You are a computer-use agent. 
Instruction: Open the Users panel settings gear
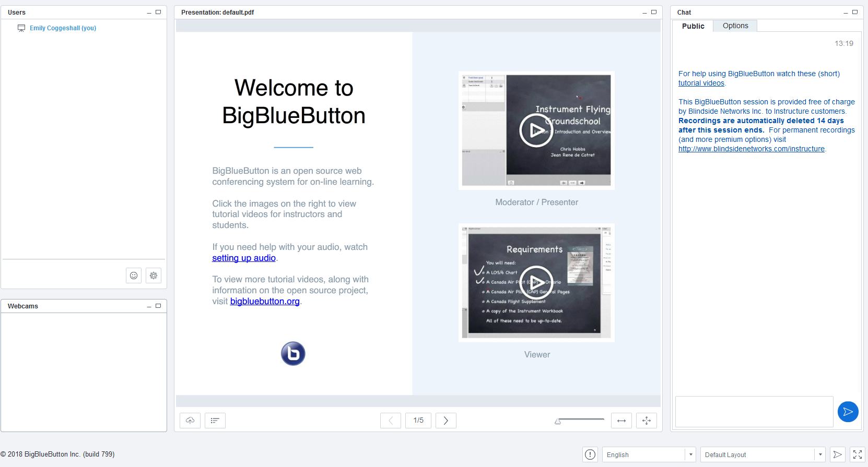click(154, 276)
